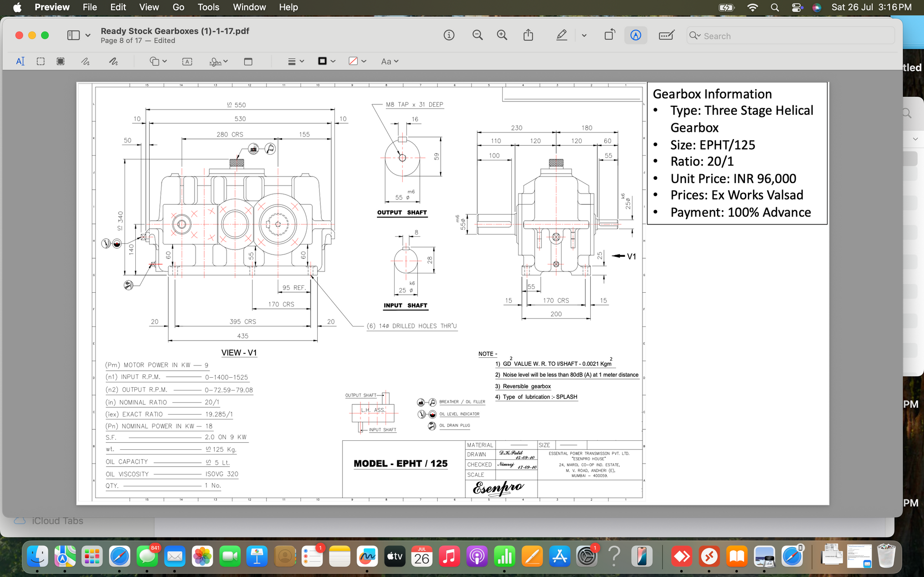The height and width of the screenshot is (577, 924).
Task: Open the Share menu
Action: click(x=528, y=35)
